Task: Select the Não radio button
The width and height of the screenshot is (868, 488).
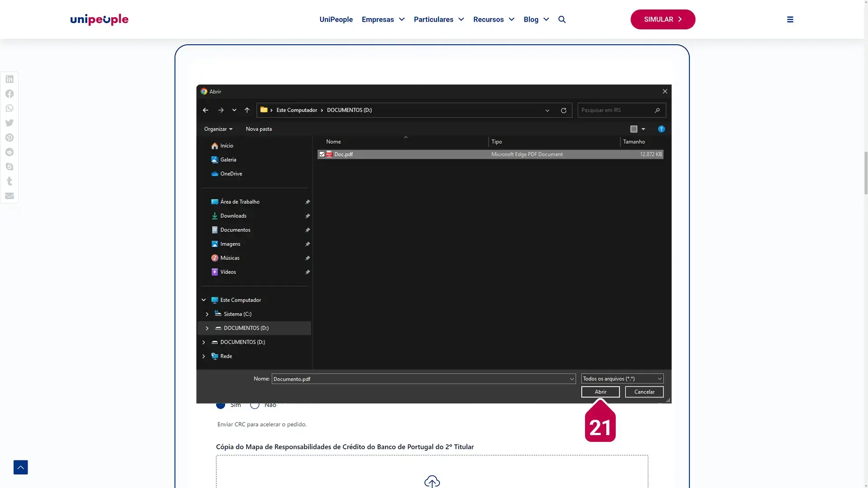Action: [x=255, y=405]
